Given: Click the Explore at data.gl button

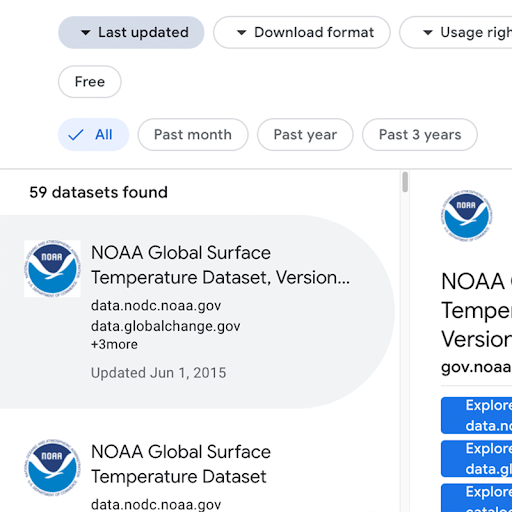Looking at the screenshot, I should (x=476, y=459).
